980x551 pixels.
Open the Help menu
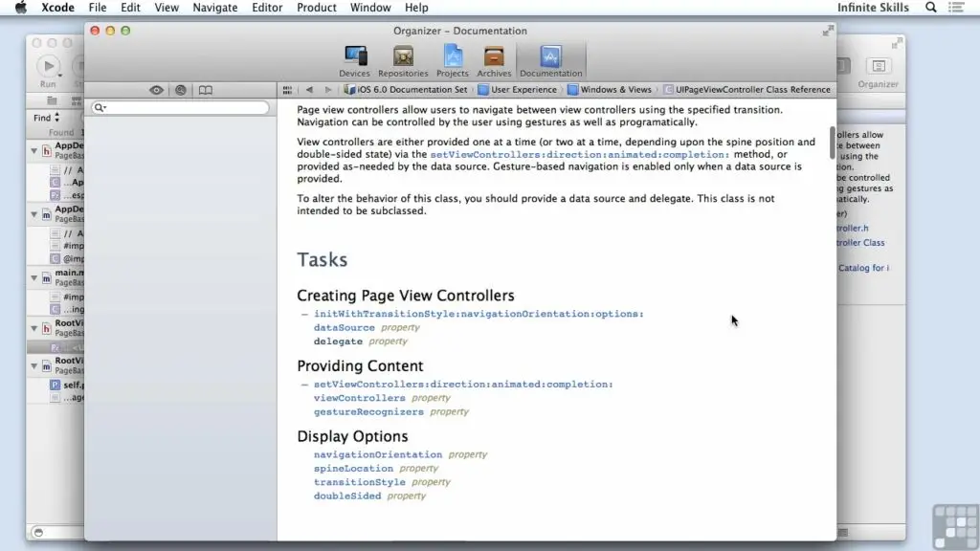[416, 8]
